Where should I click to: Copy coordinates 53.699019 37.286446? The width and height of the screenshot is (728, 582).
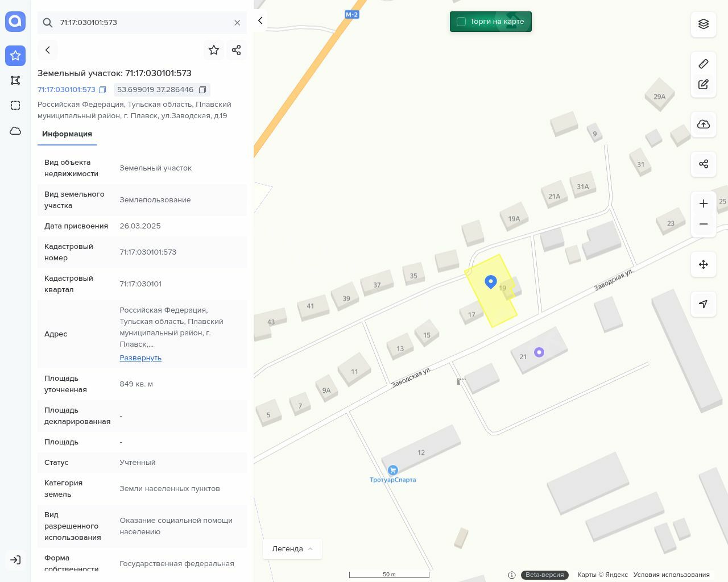pyautogui.click(x=202, y=90)
